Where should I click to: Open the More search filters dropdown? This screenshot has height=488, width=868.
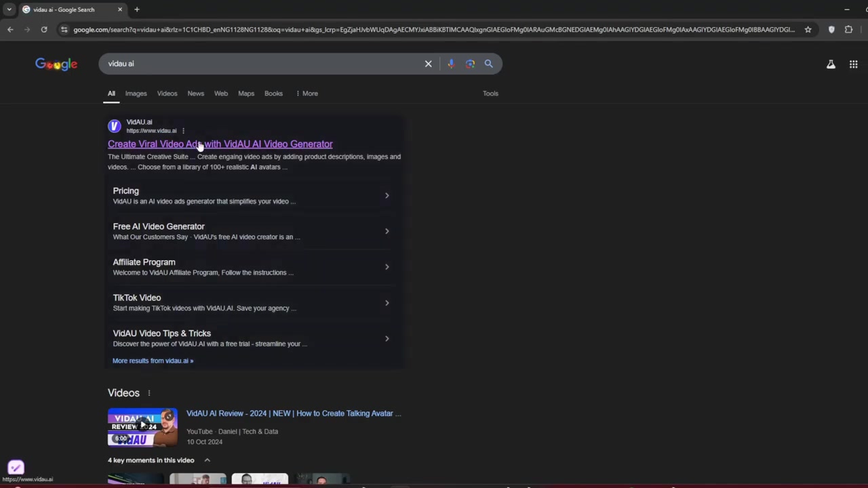(x=307, y=94)
